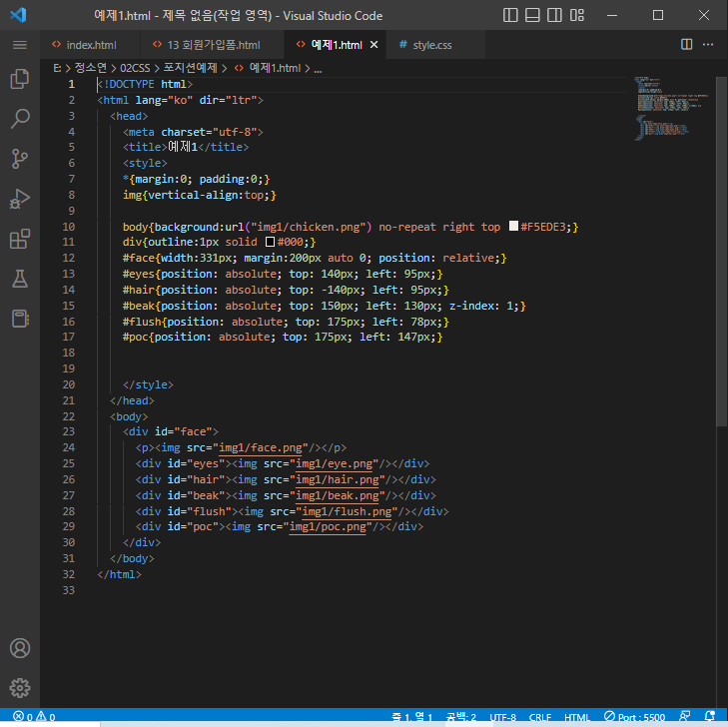Image resolution: width=728 pixels, height=727 pixels.
Task: Click the VS Code logo icon
Action: 19,15
